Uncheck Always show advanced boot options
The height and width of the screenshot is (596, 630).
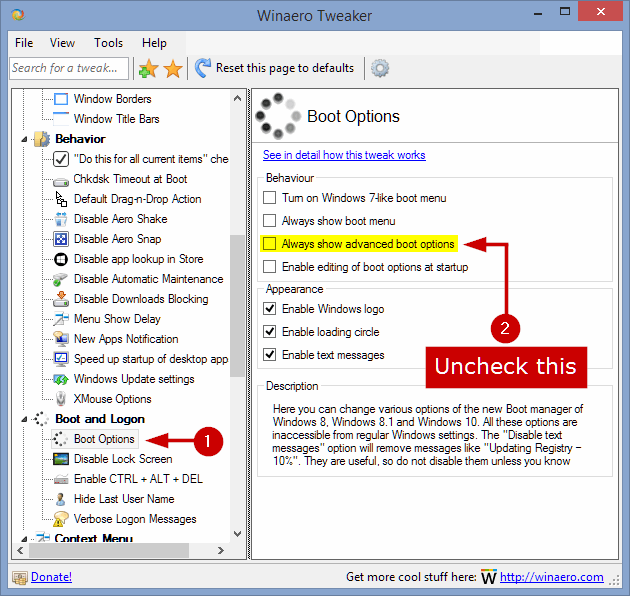269,244
